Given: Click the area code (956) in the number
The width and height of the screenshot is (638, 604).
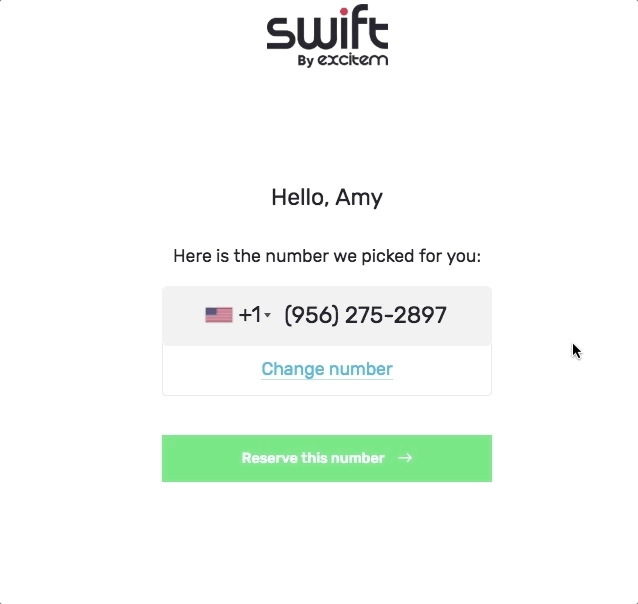Looking at the screenshot, I should click(312, 315).
